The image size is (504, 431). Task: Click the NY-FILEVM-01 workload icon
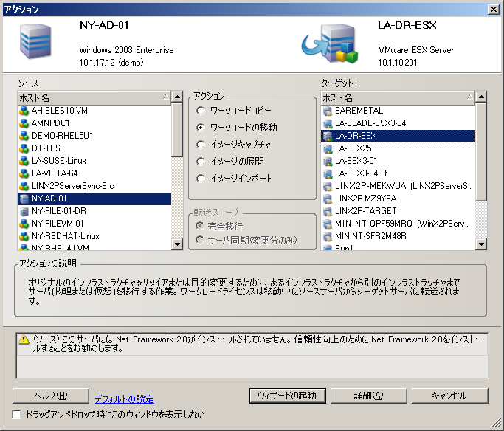[x=24, y=224]
